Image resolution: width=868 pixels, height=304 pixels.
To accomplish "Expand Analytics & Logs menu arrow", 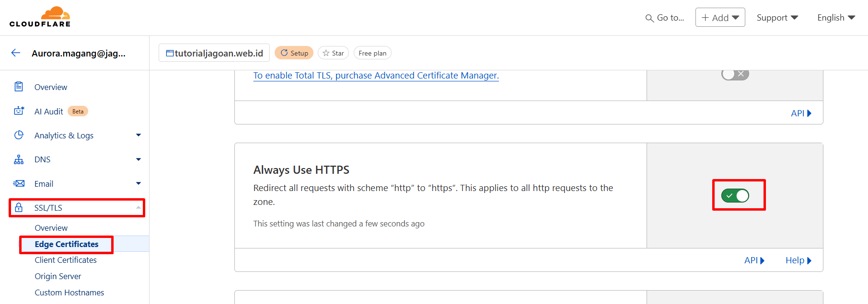I will [139, 135].
